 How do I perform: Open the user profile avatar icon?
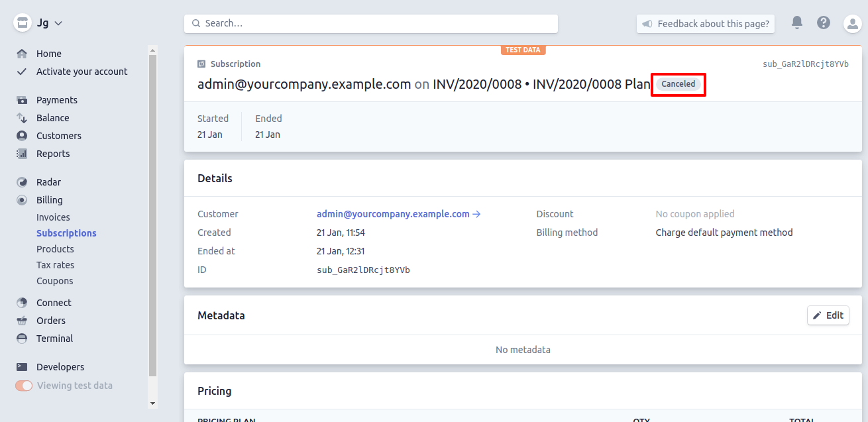coord(851,24)
